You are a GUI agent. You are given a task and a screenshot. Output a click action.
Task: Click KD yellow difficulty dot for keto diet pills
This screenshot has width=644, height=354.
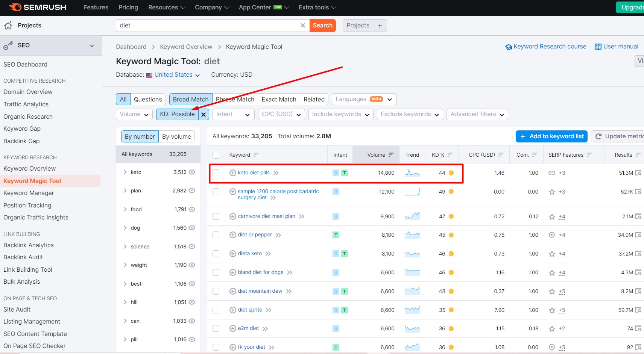point(451,173)
